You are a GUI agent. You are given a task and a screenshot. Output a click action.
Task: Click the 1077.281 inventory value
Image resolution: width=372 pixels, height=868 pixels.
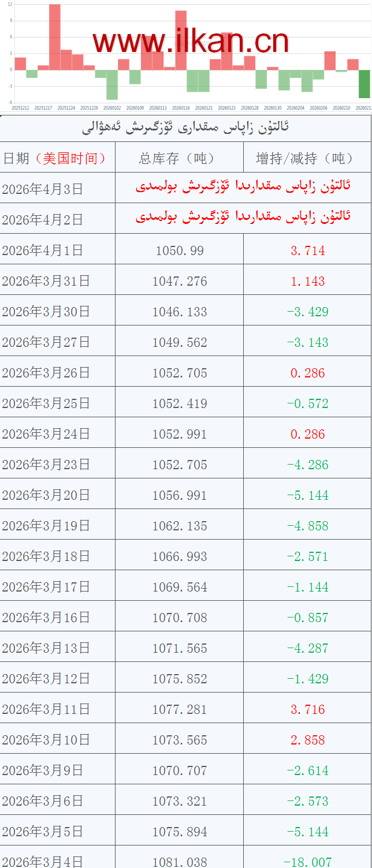(x=179, y=709)
